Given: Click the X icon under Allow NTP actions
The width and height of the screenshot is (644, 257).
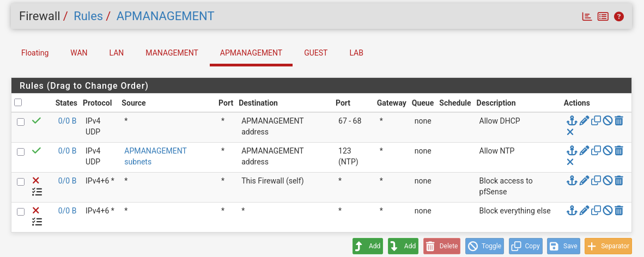Looking at the screenshot, I should [x=570, y=162].
